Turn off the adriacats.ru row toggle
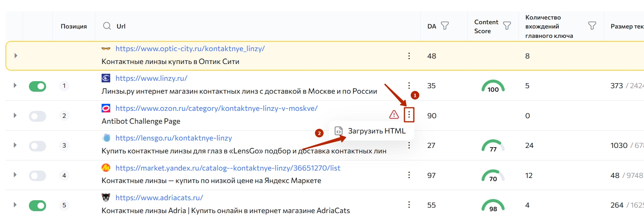The width and height of the screenshot is (644, 217). [x=38, y=205]
